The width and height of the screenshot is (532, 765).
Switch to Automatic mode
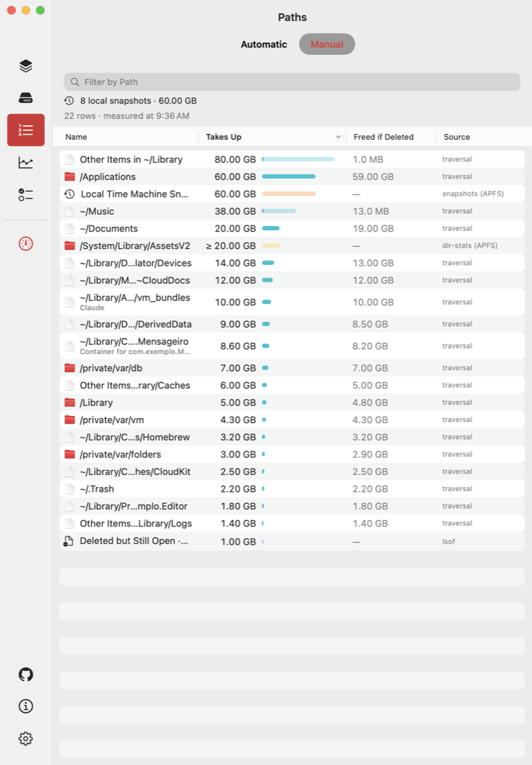click(264, 45)
